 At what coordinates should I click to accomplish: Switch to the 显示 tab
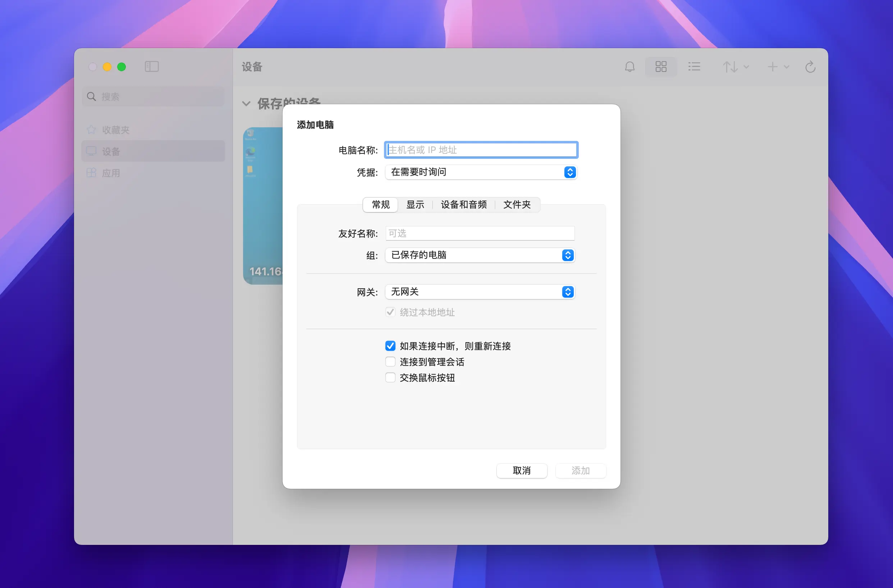(415, 205)
